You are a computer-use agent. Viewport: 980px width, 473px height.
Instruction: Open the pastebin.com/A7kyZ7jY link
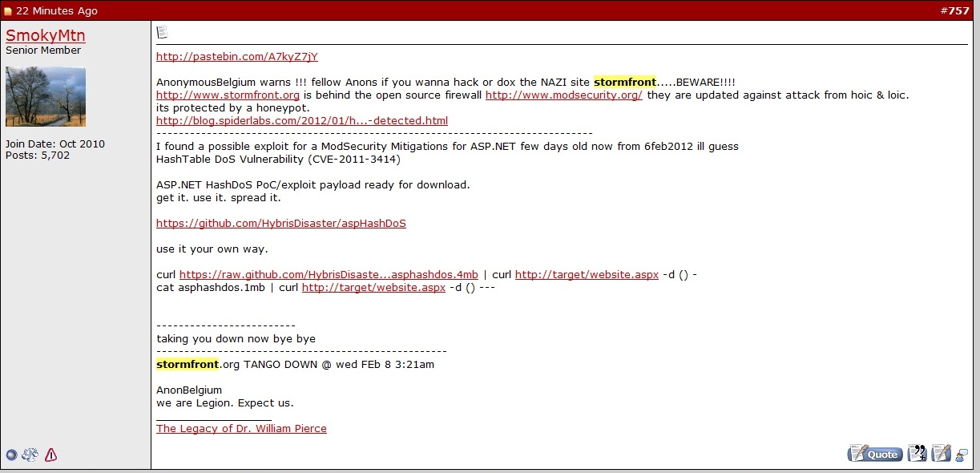pyautogui.click(x=237, y=57)
